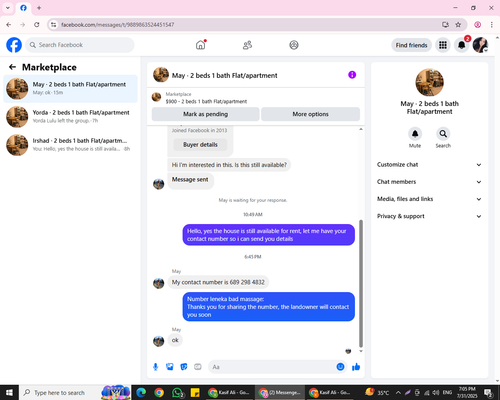Screen dimensions: 500x400
Task: Expand Media, files and links section
Action: [x=429, y=199]
